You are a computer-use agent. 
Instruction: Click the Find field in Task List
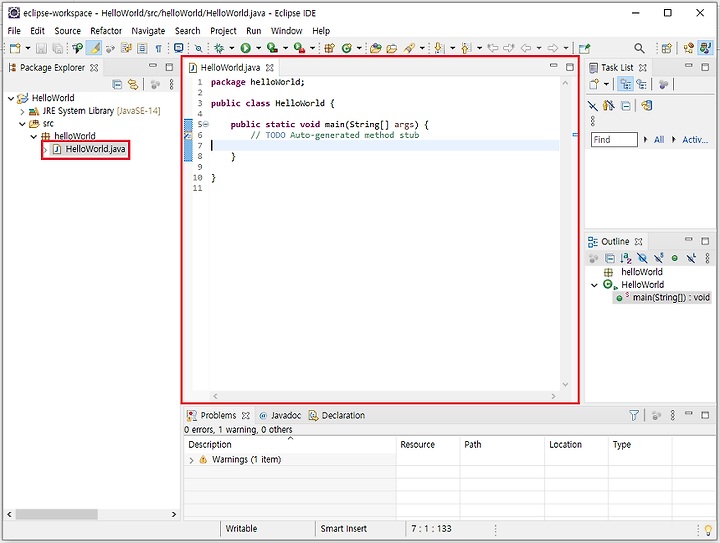614,140
